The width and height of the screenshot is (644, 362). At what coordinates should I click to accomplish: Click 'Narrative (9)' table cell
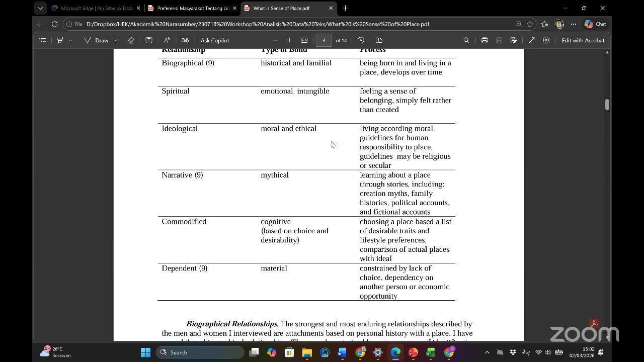182,175
